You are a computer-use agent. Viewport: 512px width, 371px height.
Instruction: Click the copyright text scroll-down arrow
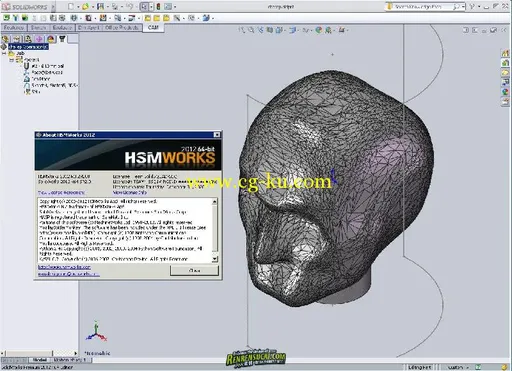pos(215,259)
